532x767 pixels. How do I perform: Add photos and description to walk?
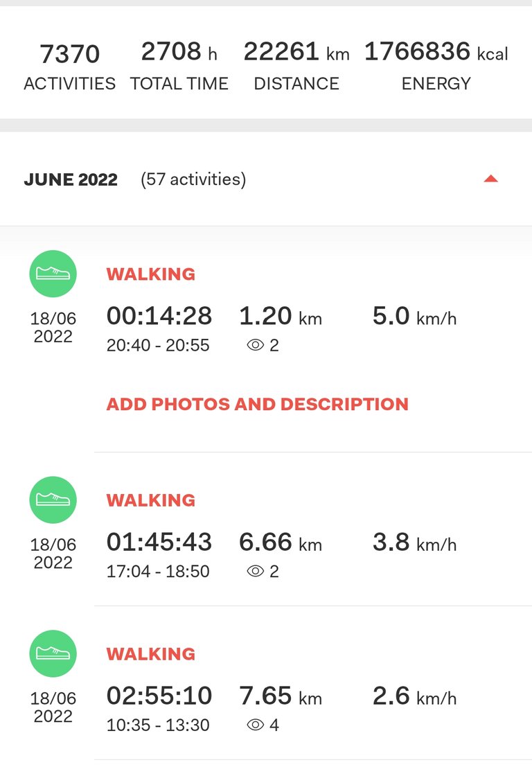257,404
